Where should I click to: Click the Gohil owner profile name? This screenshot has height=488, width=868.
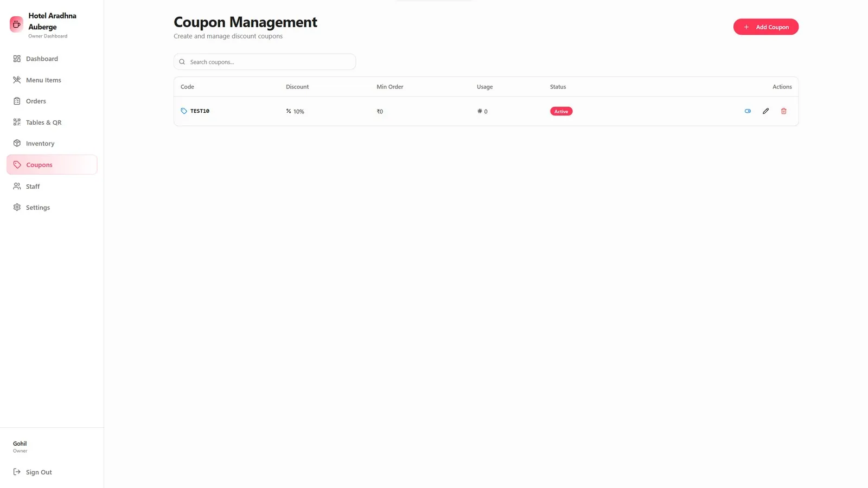[x=20, y=444]
